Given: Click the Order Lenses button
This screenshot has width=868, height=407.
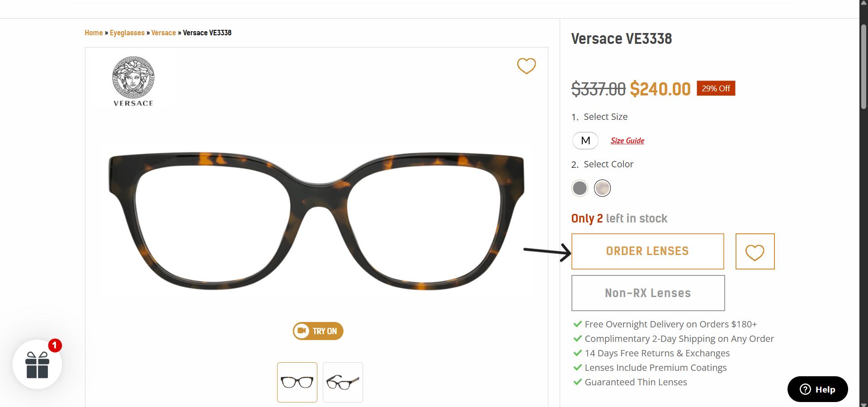Looking at the screenshot, I should tap(647, 251).
